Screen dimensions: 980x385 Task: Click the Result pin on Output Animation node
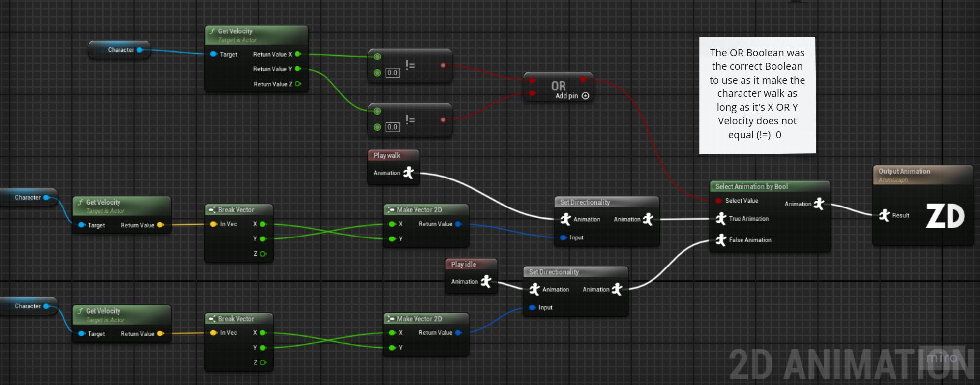[885, 215]
